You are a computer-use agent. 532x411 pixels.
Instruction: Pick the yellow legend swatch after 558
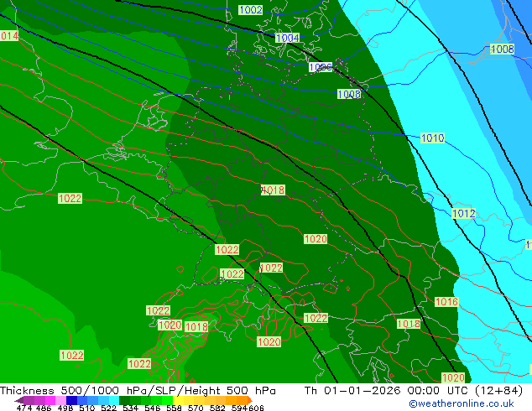[178, 400]
